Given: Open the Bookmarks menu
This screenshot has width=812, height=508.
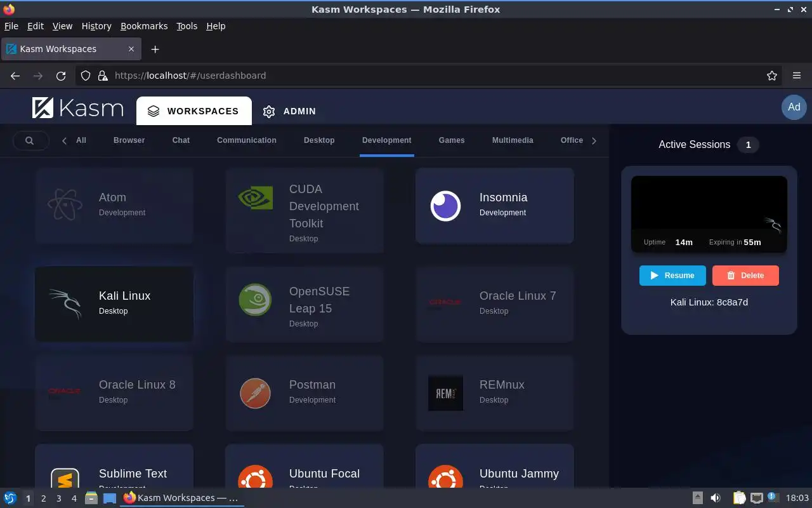Looking at the screenshot, I should 144,26.
